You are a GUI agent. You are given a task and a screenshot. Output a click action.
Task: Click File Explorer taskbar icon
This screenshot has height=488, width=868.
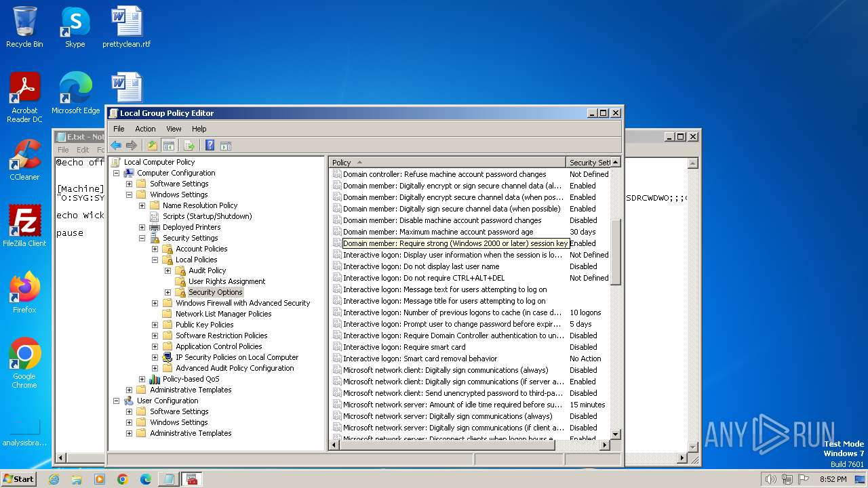point(77,479)
